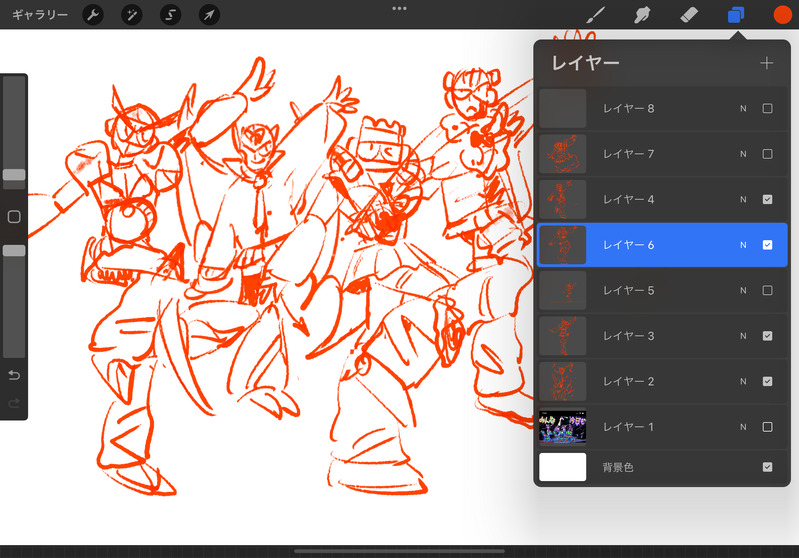799x558 pixels.
Task: Tap the Redo arrow in sidebar
Action: (x=14, y=403)
